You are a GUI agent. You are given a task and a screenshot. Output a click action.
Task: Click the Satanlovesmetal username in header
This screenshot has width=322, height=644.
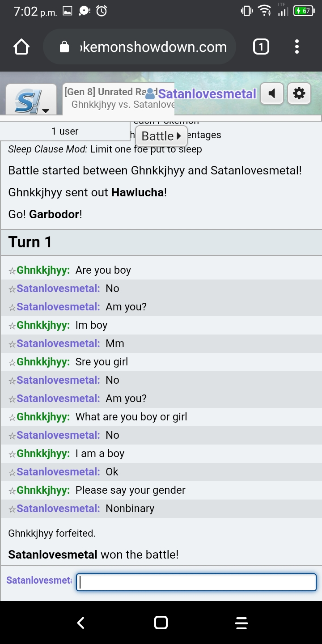click(x=207, y=94)
